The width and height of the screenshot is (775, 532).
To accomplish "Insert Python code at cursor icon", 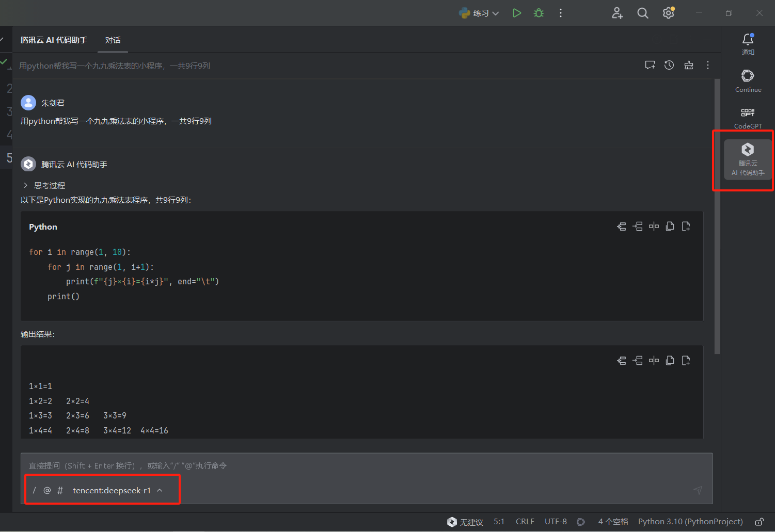I will (x=638, y=226).
